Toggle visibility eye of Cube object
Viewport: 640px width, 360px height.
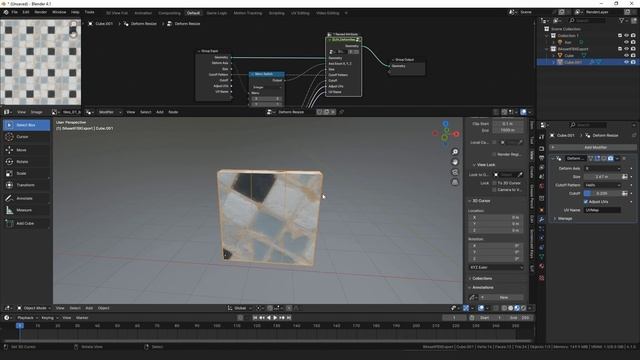tap(626, 55)
